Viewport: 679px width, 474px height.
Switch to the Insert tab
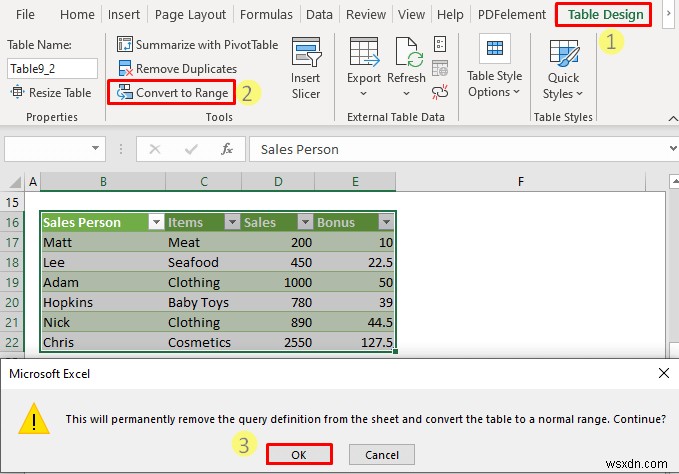point(124,14)
